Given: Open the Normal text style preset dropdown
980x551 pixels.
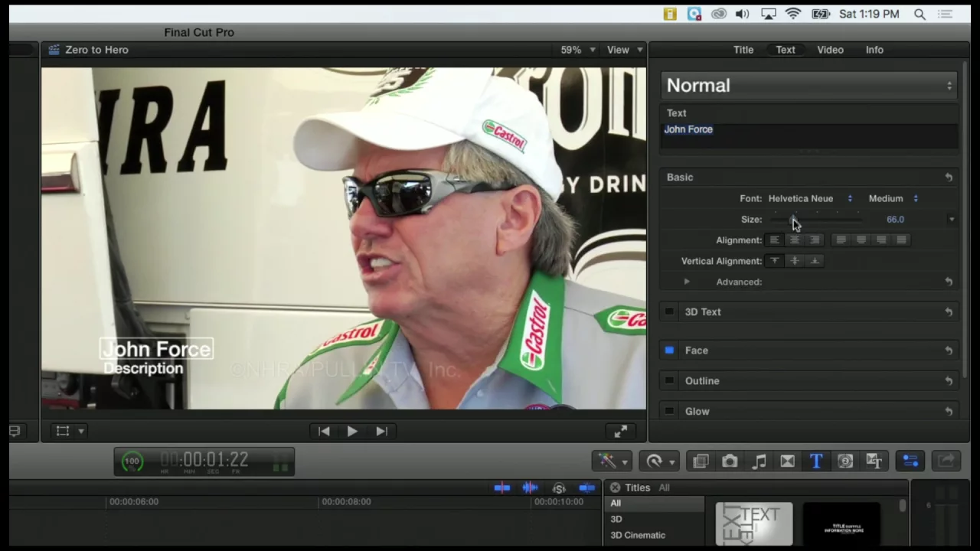Looking at the screenshot, I should coord(809,86).
